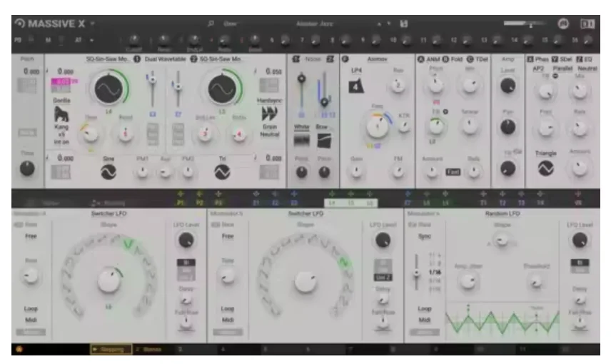Click the Tri phase-mod oscillator icon
The width and height of the screenshot is (611, 364).
pyautogui.click(x=222, y=172)
